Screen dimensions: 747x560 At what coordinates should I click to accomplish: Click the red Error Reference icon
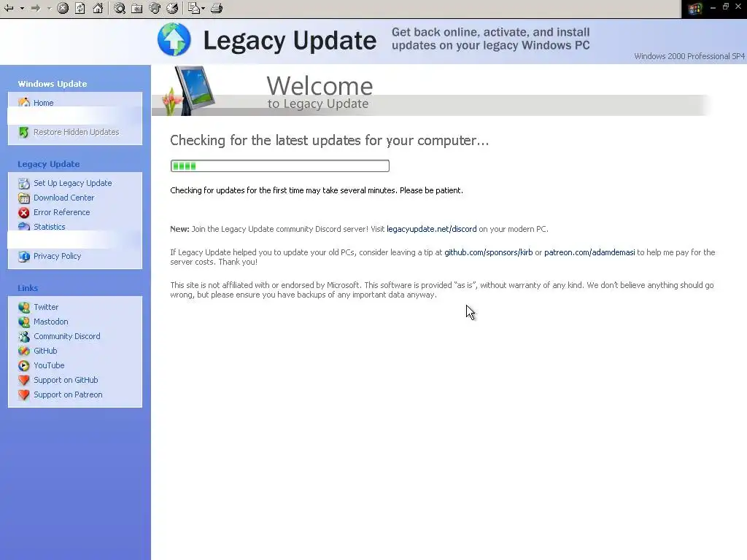click(24, 212)
